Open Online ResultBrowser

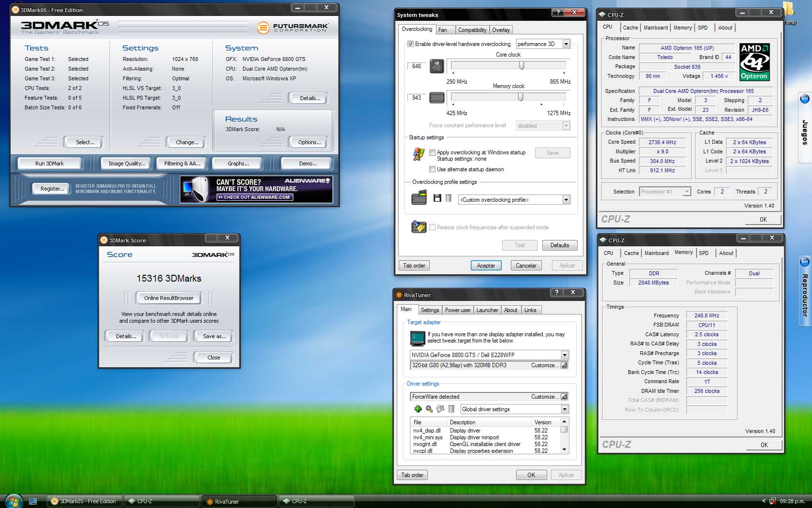pyautogui.click(x=169, y=298)
